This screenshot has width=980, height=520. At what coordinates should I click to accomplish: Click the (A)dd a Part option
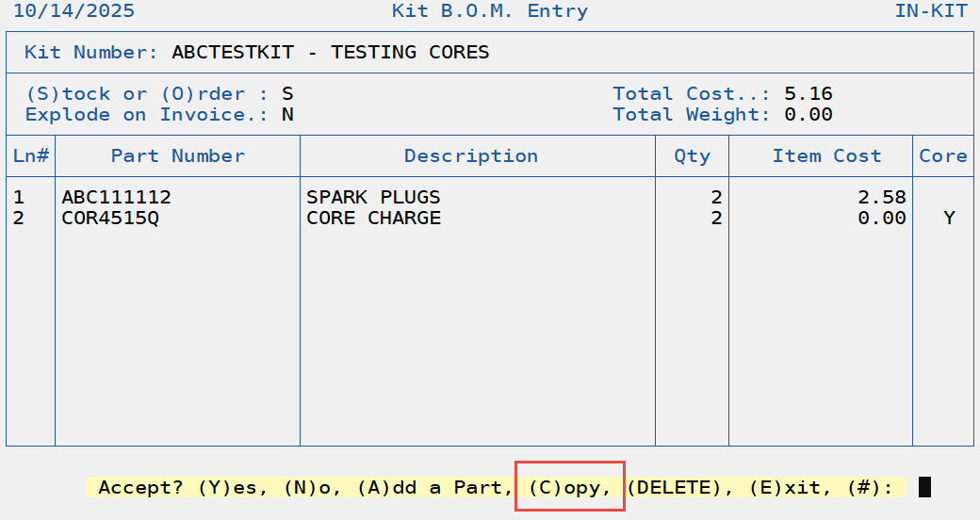pos(434,487)
